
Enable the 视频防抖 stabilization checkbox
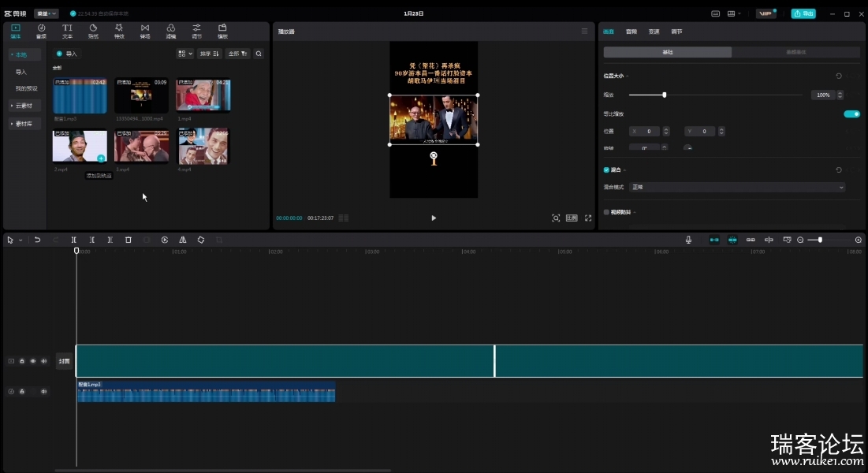coord(606,212)
